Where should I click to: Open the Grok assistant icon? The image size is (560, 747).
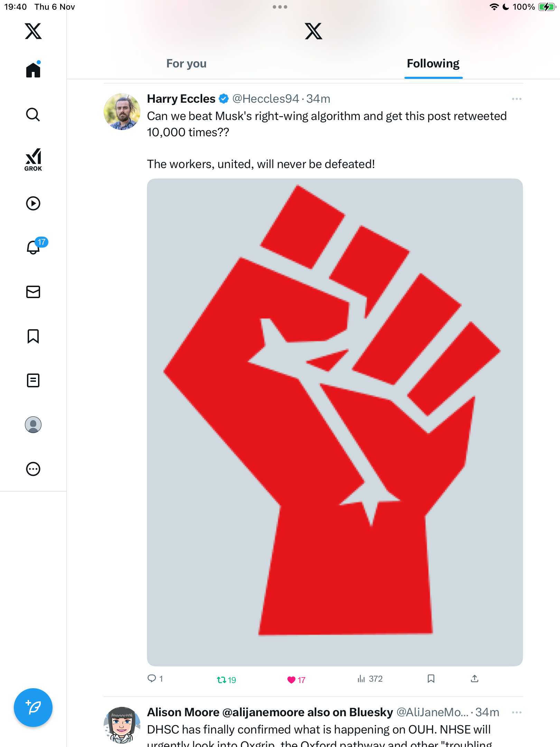(33, 159)
